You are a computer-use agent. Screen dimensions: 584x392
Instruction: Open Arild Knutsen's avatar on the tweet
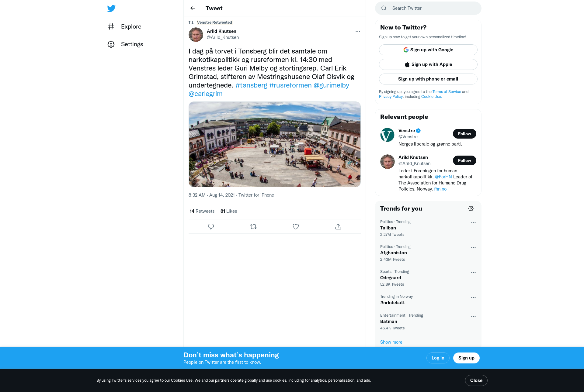point(196,35)
